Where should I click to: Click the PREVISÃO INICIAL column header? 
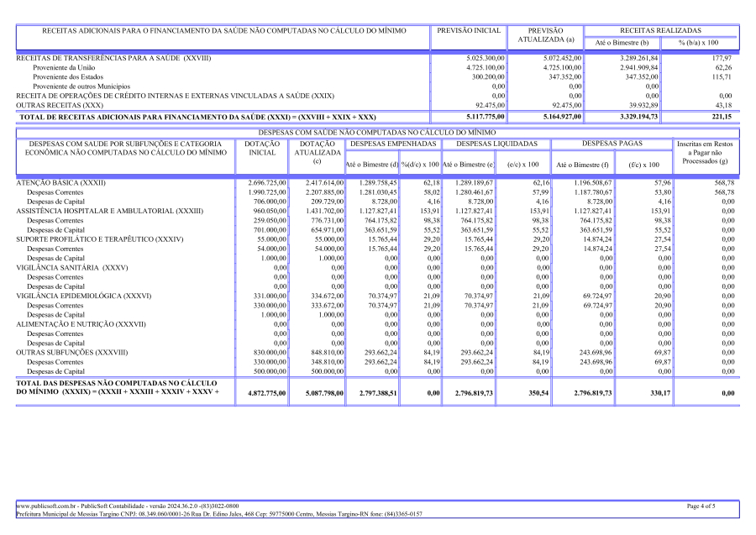click(x=469, y=31)
